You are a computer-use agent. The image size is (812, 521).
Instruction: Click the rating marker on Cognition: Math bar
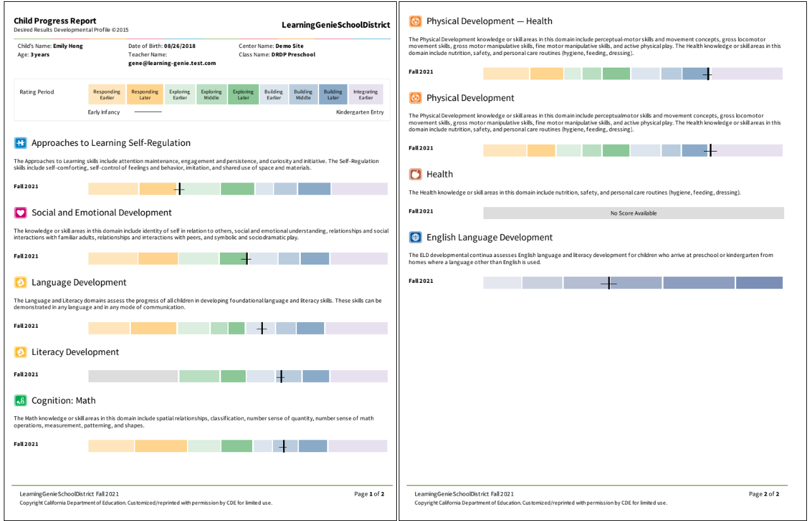283,446
